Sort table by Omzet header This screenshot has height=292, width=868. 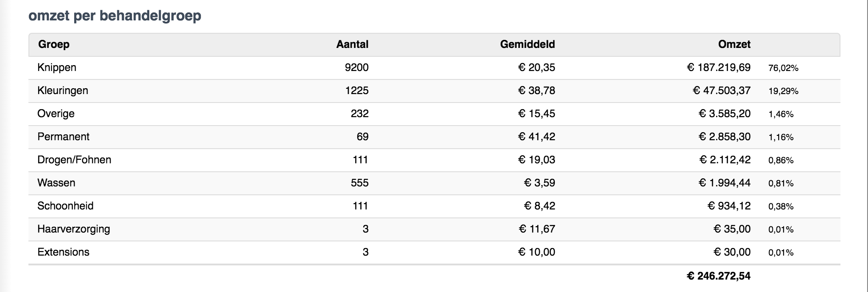point(734,44)
